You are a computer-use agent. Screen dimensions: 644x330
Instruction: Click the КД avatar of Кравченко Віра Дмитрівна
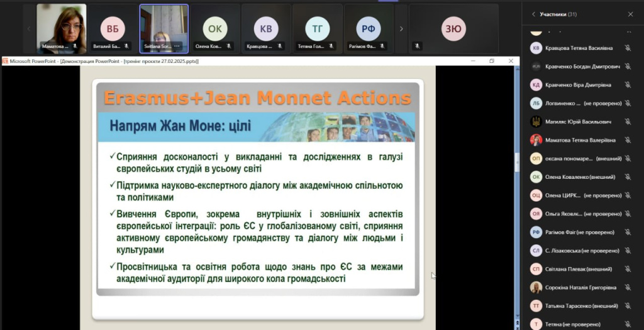536,85
